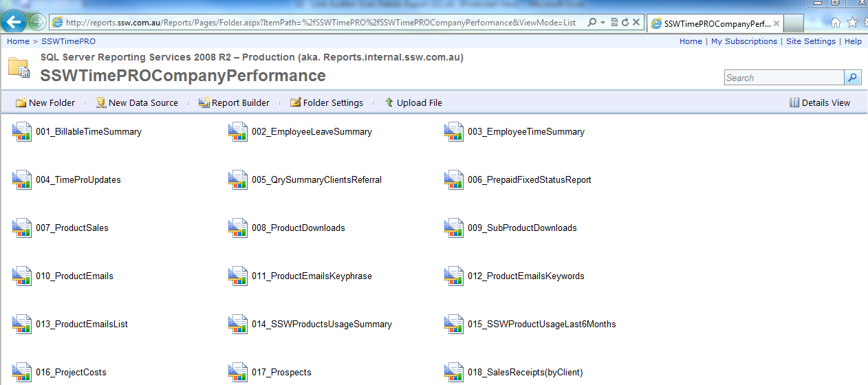Screen dimensions: 868x385
Task: Click the 001_BillableTimeSummary report icon
Action: [x=22, y=131]
